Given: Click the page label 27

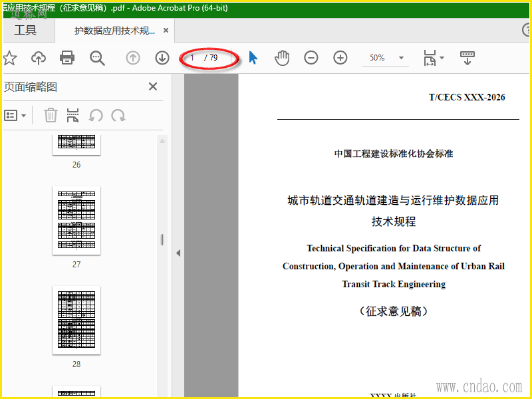Looking at the screenshot, I should [76, 265].
